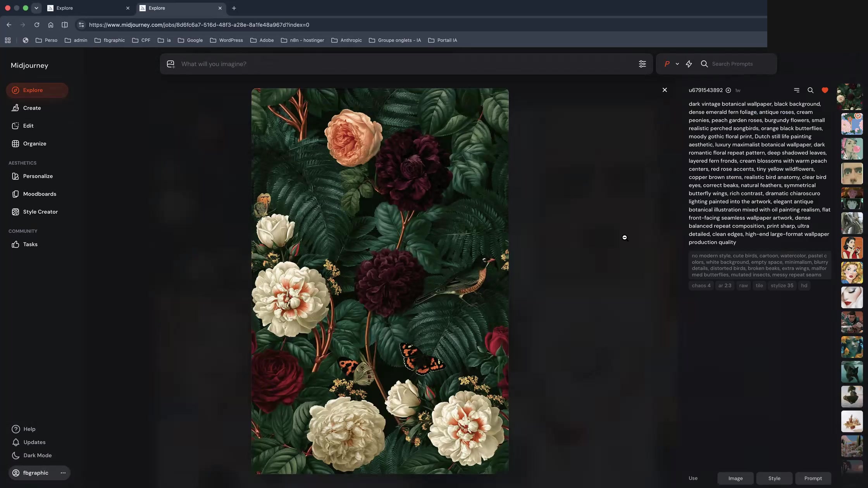This screenshot has width=868, height=488.
Task: Go to browser home page
Action: (51, 25)
